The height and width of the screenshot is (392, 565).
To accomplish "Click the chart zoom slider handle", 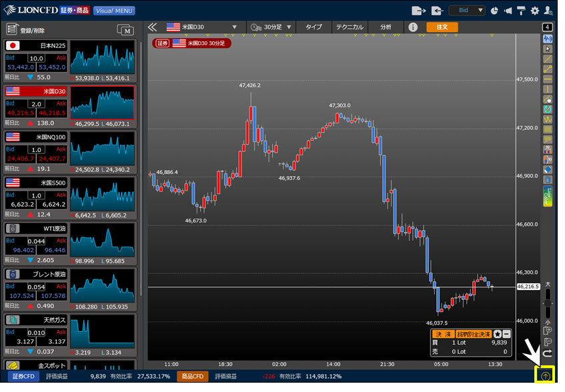I will pyautogui.click(x=548, y=303).
